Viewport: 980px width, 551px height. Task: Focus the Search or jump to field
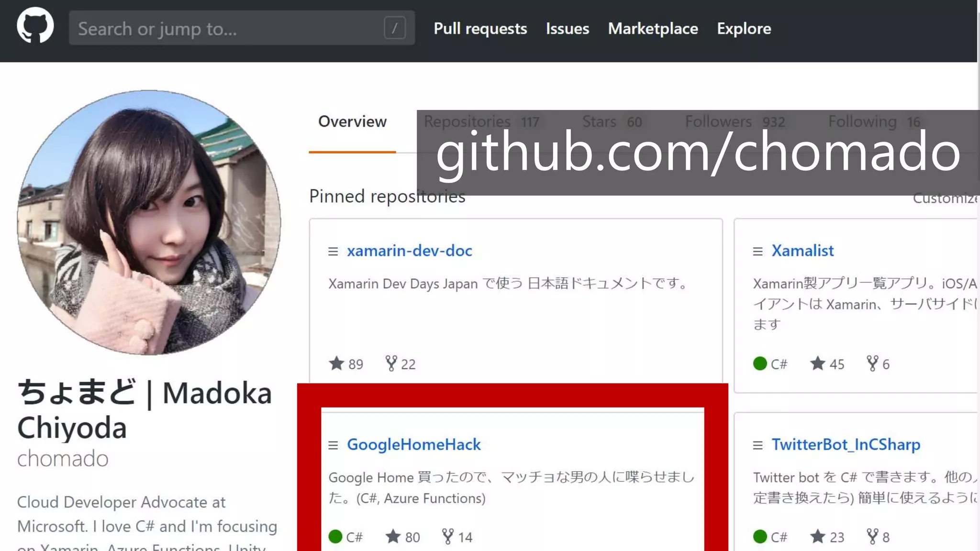click(242, 28)
